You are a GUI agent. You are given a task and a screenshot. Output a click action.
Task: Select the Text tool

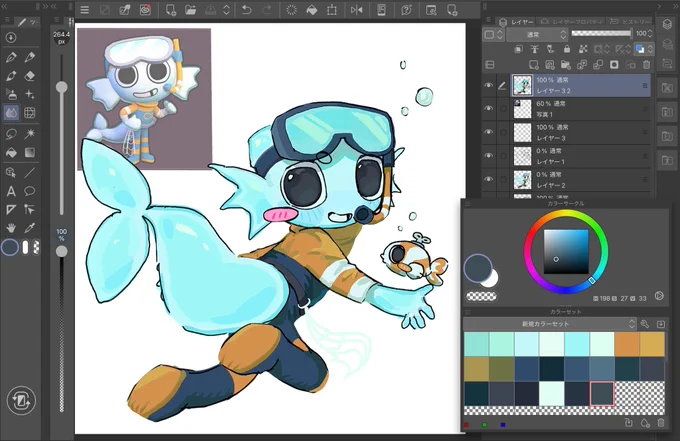tap(11, 191)
